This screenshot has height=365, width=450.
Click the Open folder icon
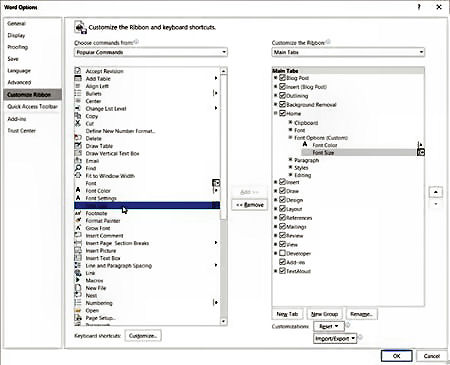click(78, 310)
